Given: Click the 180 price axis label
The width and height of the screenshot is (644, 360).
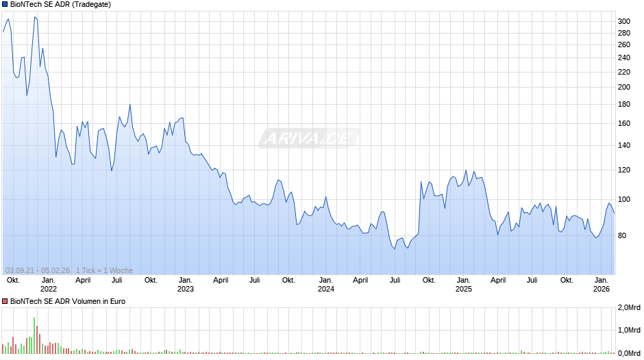Looking at the screenshot, I should (x=624, y=104).
